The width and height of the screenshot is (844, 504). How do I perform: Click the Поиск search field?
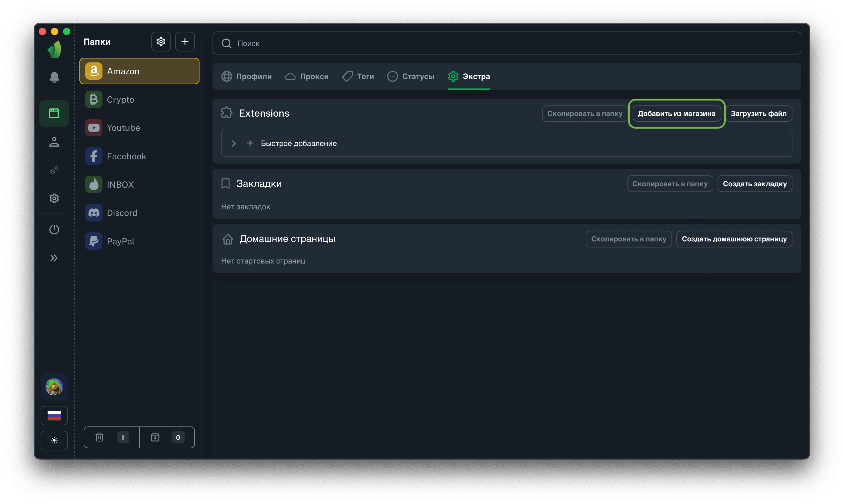click(507, 44)
